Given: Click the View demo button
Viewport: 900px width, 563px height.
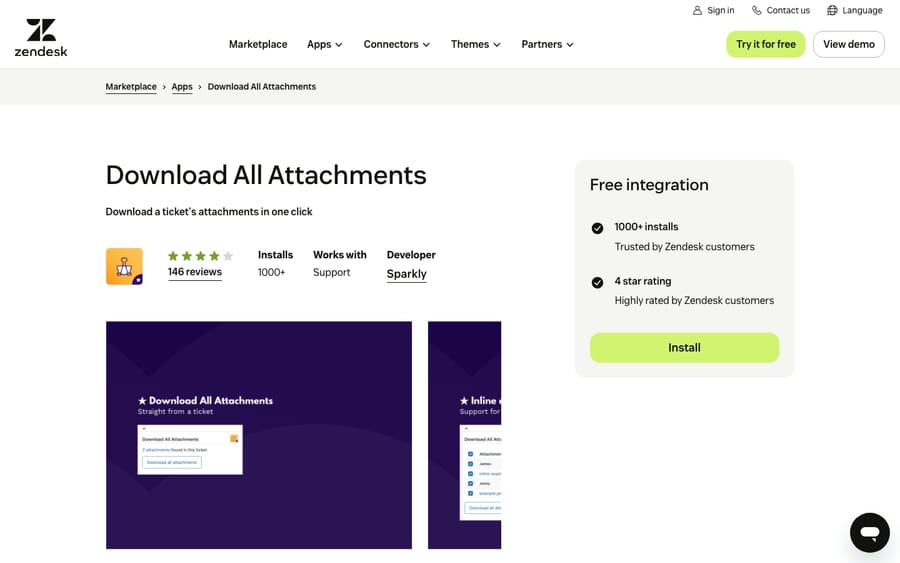Looking at the screenshot, I should pos(849,44).
